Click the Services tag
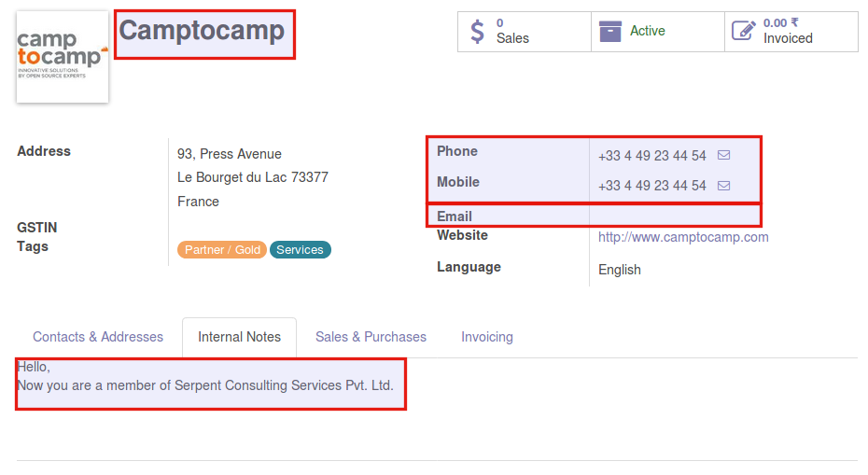 click(x=300, y=250)
